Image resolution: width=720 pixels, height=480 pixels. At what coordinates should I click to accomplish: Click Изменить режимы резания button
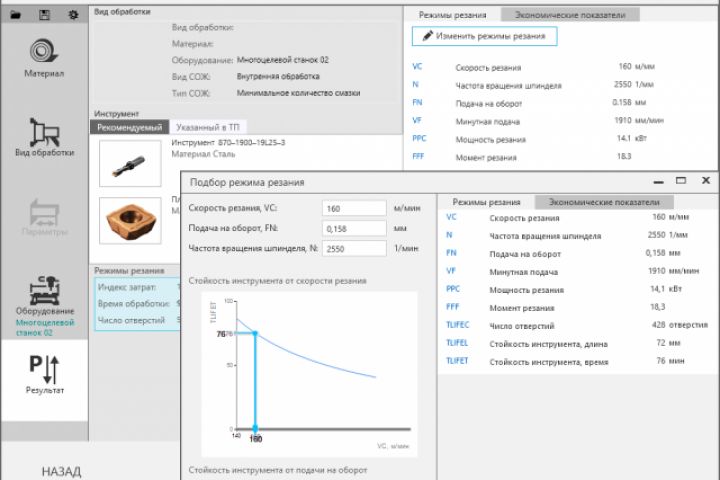point(484,36)
